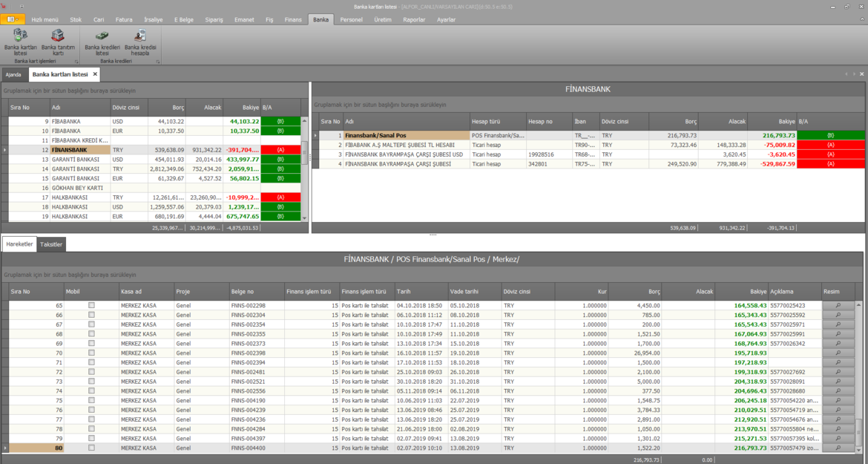Expand Banka kredileri group dialog launcher

pos(158,62)
